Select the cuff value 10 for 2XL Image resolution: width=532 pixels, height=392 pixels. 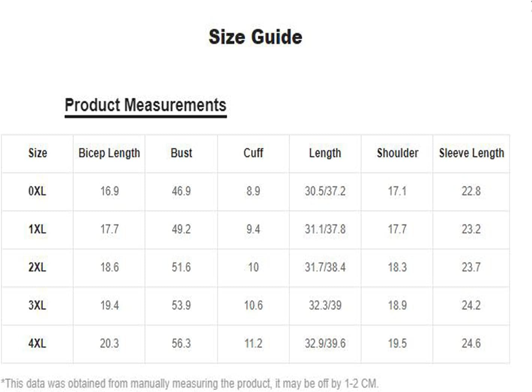253,267
